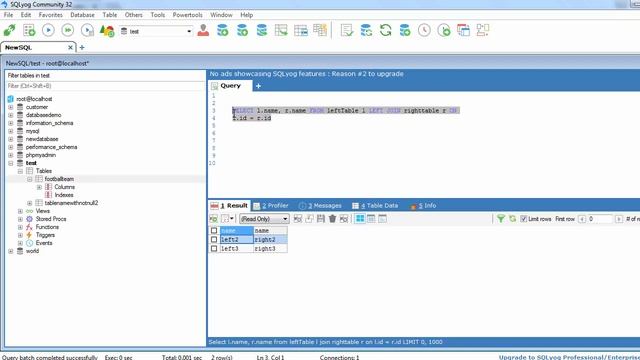Click next page arrow after First row
This screenshot has height=360, width=640.
click(619, 219)
